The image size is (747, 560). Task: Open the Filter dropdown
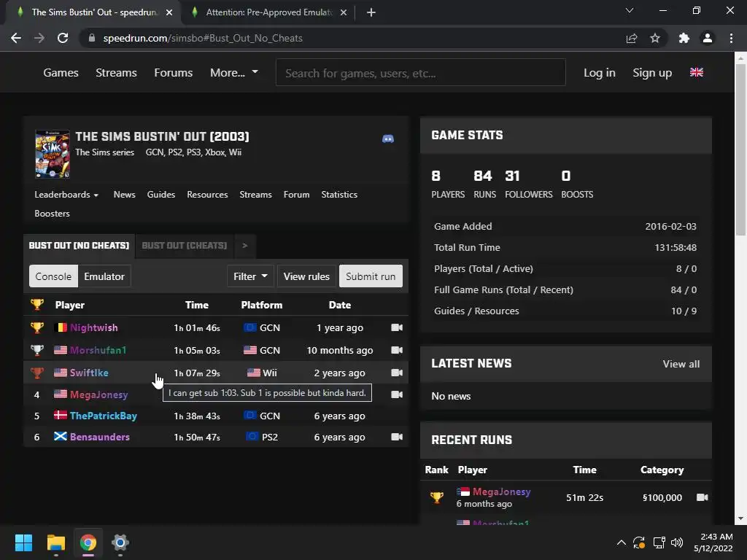[x=250, y=276]
